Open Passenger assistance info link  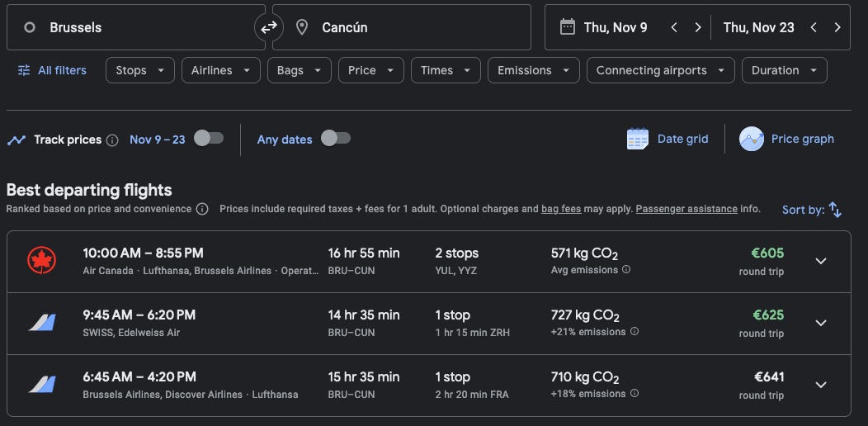click(686, 210)
